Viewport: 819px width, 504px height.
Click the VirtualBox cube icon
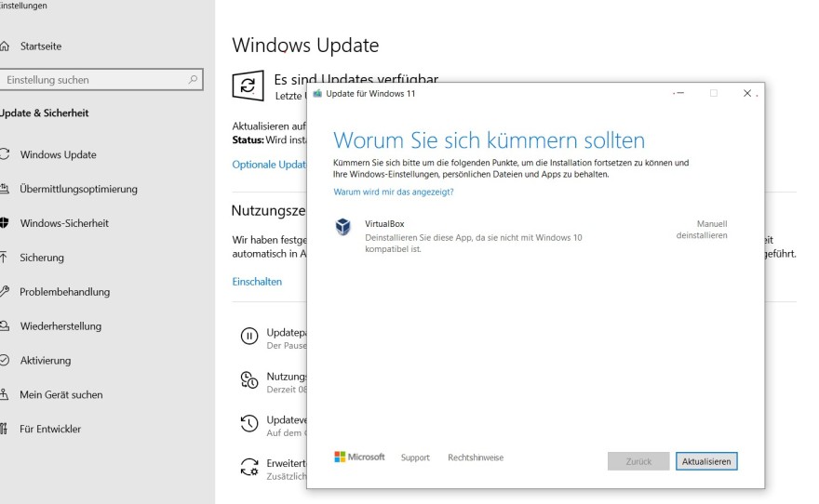[343, 227]
